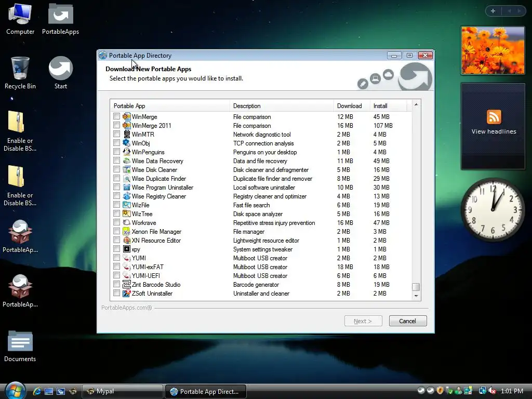The width and height of the screenshot is (532, 399).
Task: Sort by the Install column header
Action: [x=388, y=106]
